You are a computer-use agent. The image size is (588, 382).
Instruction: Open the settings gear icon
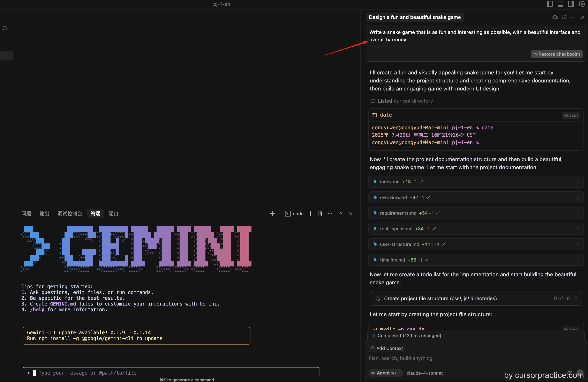pos(582,4)
